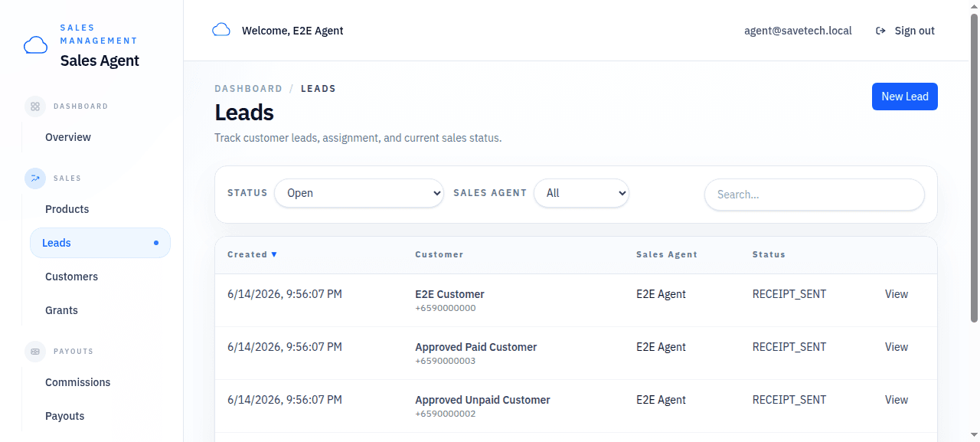The width and height of the screenshot is (980, 442).
Task: Click phone number +6590000002
Action: [x=446, y=414]
